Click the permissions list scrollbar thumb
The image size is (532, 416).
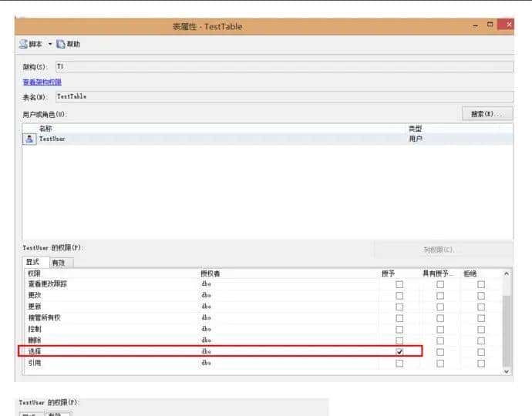(507, 331)
